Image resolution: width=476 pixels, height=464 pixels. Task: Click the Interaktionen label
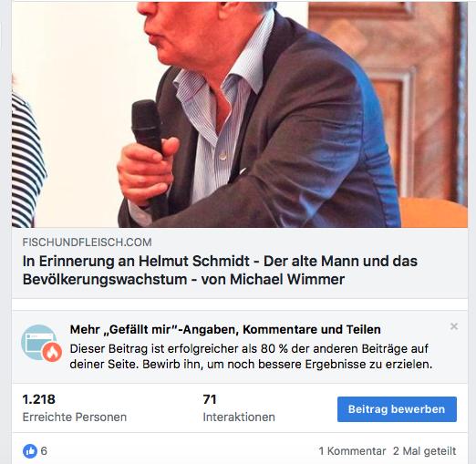[239, 417]
